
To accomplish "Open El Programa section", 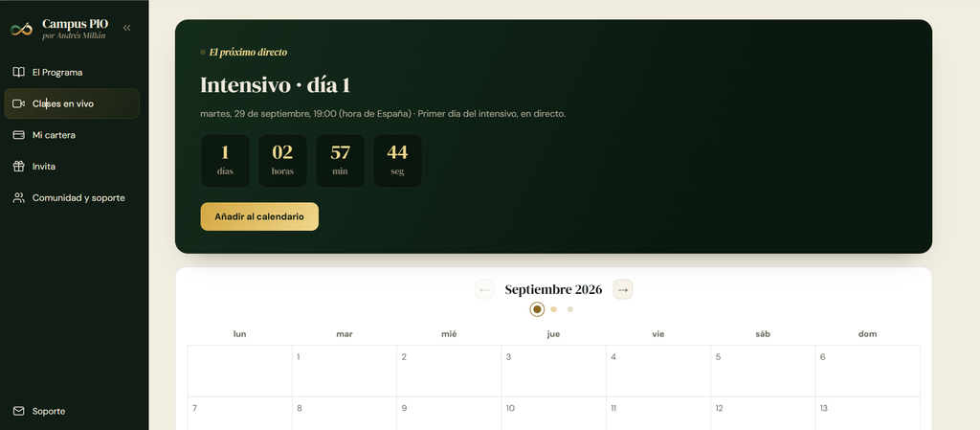I will coord(72,72).
